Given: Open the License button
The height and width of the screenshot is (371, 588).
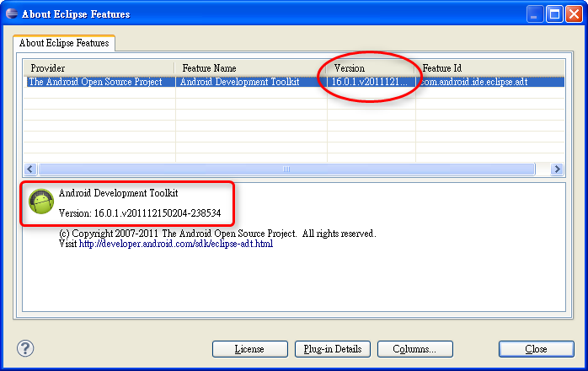Looking at the screenshot, I should point(249,349).
